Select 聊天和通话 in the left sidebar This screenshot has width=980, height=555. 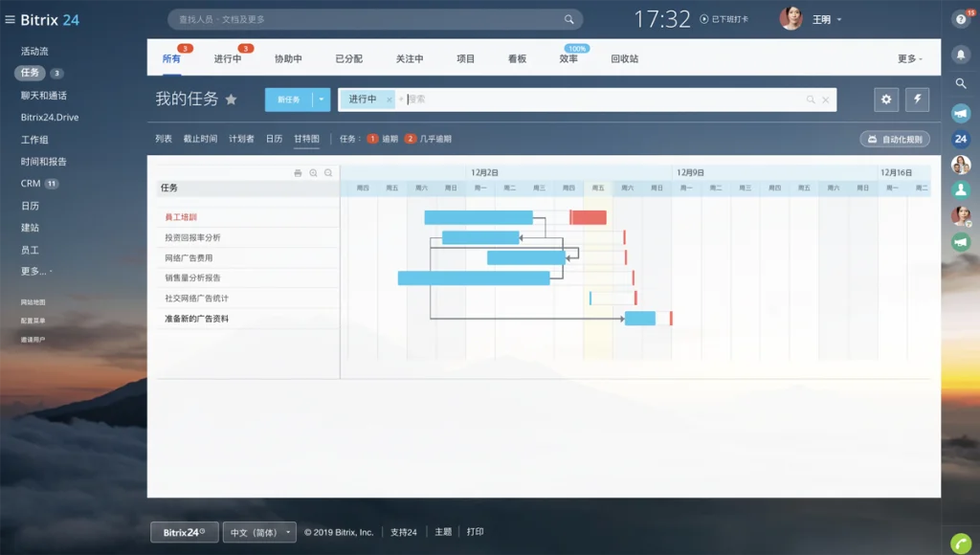[44, 96]
